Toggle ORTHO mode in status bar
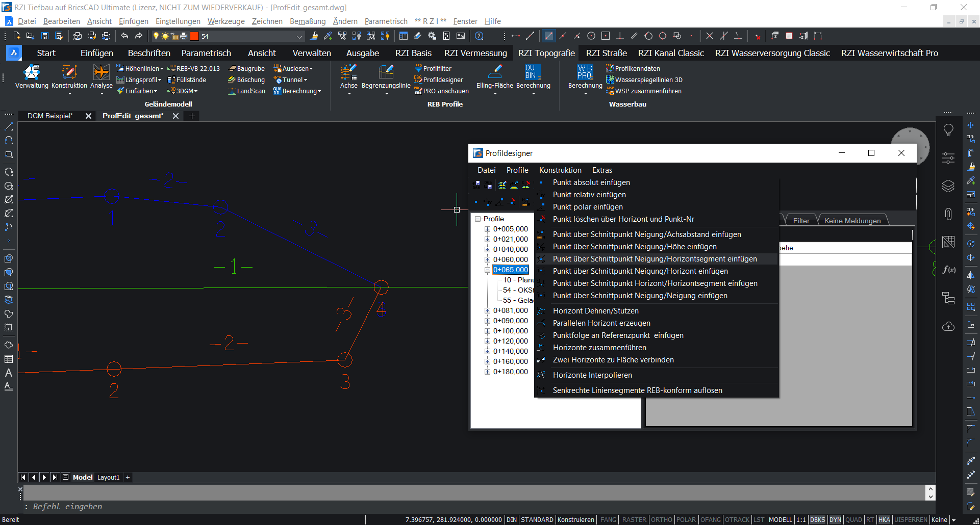Viewport: 980px width, 525px height. coord(661,519)
